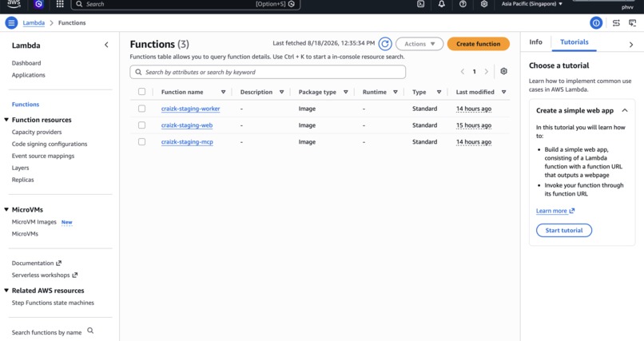
Task: Toggle the select-all functions checkbox
Action: (141, 92)
